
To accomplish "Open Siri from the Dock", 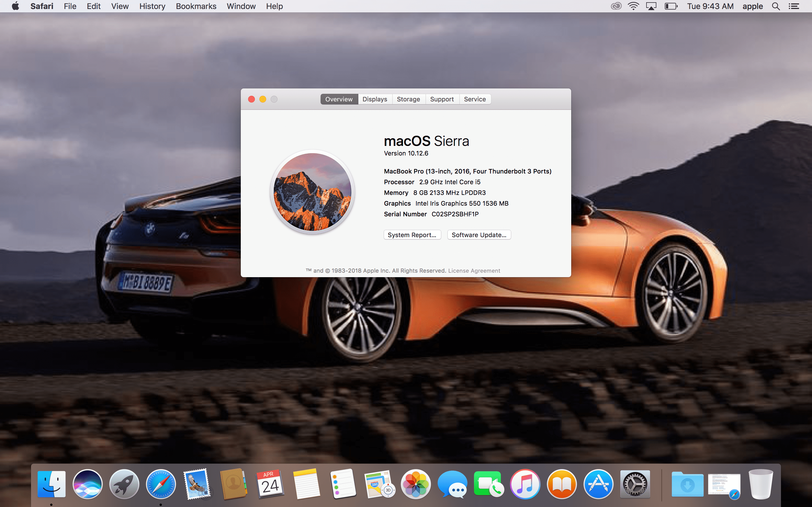I will coord(88,484).
